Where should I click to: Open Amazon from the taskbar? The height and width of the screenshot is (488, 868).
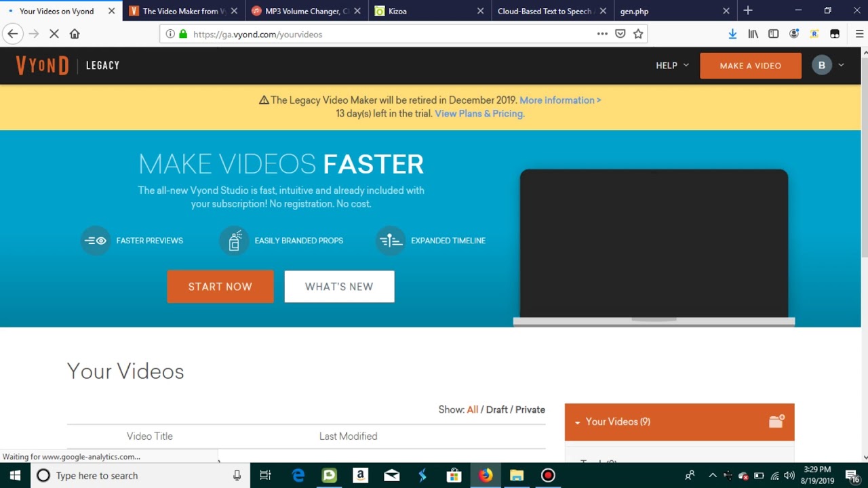click(x=360, y=476)
